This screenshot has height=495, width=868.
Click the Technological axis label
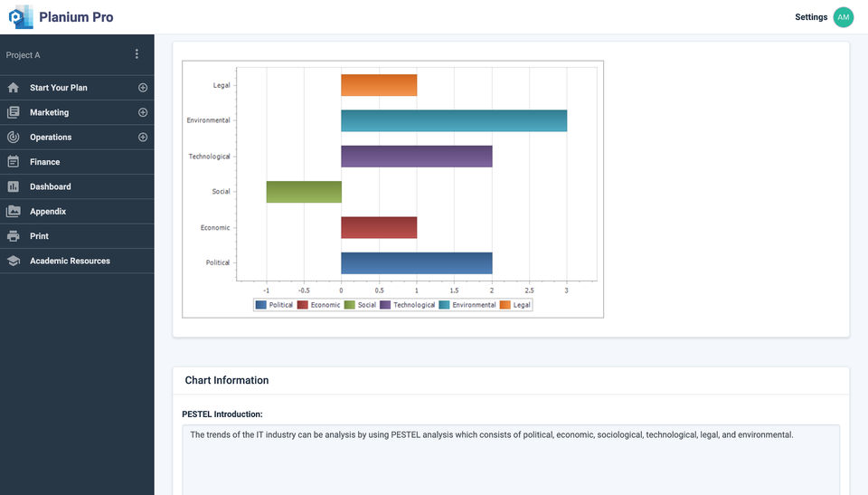(x=209, y=157)
